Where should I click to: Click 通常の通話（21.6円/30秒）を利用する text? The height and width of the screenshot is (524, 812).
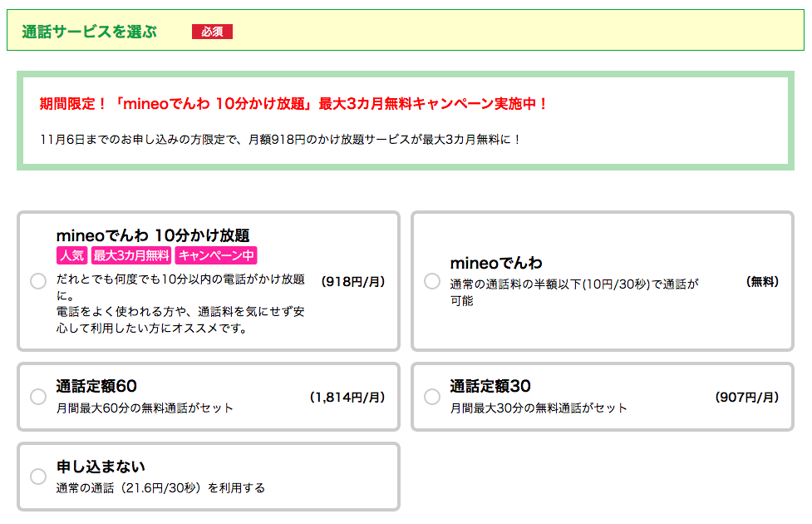tap(160, 487)
